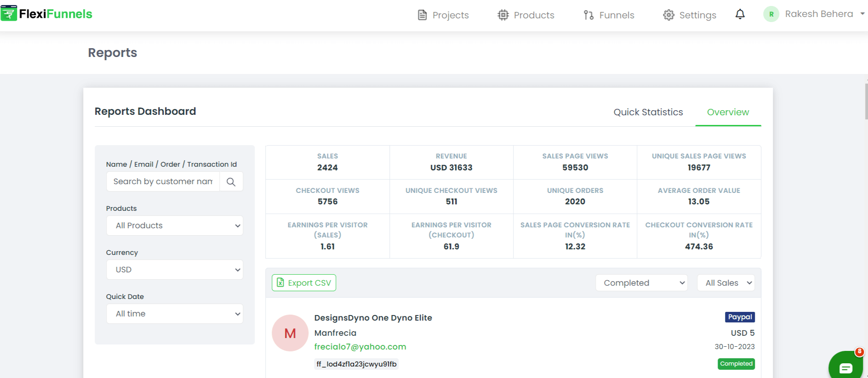Click the Unique Sales Page Views value 19677
868x378 pixels.
[x=699, y=168]
